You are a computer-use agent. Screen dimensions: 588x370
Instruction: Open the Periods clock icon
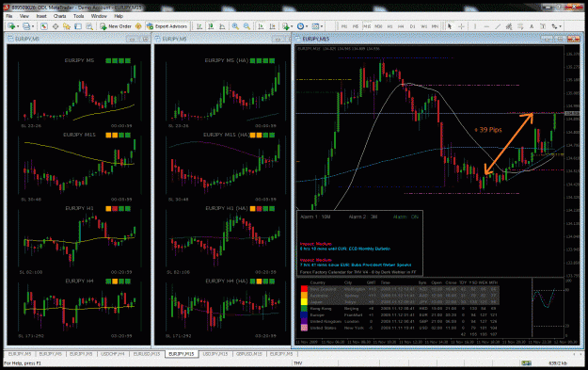pos(300,26)
